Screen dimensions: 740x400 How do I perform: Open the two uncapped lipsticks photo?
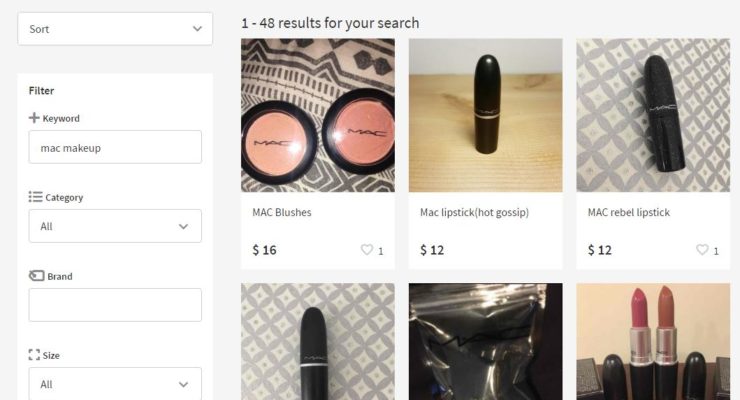click(x=653, y=342)
